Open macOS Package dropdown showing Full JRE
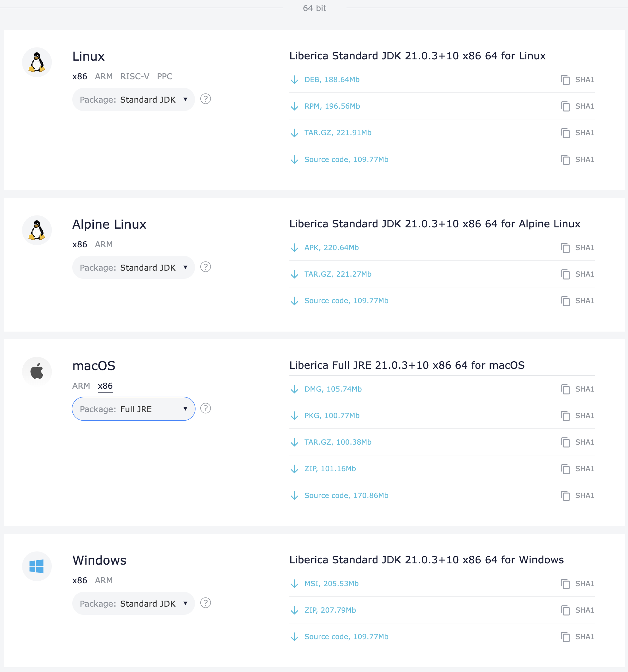 (133, 409)
